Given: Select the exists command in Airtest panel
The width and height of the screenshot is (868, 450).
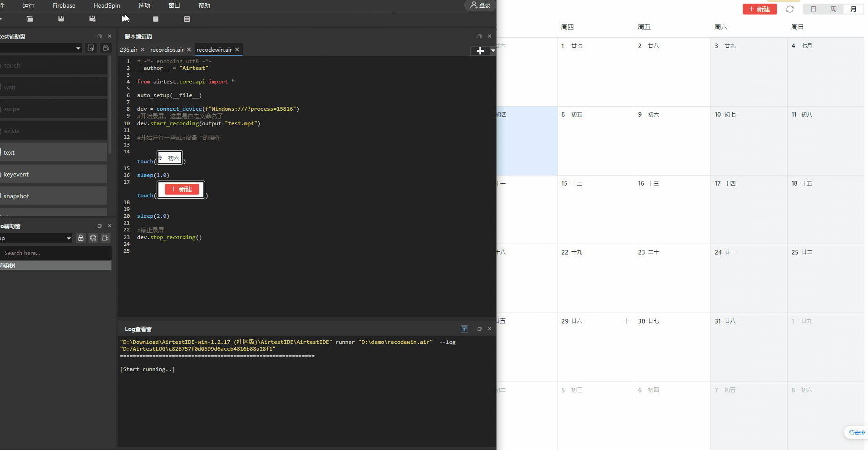Looking at the screenshot, I should coord(53,131).
